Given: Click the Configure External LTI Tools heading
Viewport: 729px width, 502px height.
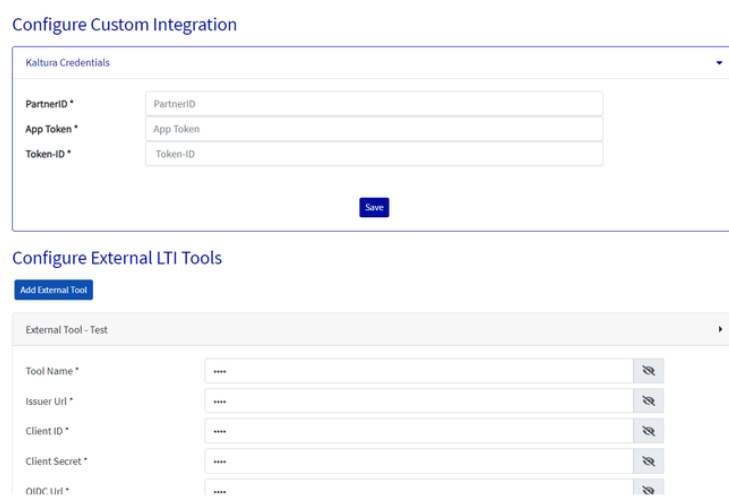Looking at the screenshot, I should (117, 258).
